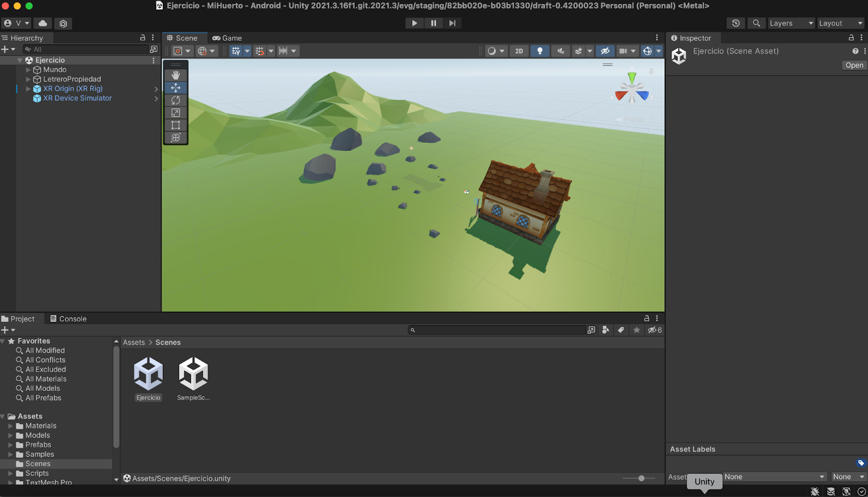Select the Rotate tool
This screenshot has height=497, width=868.
tap(176, 100)
